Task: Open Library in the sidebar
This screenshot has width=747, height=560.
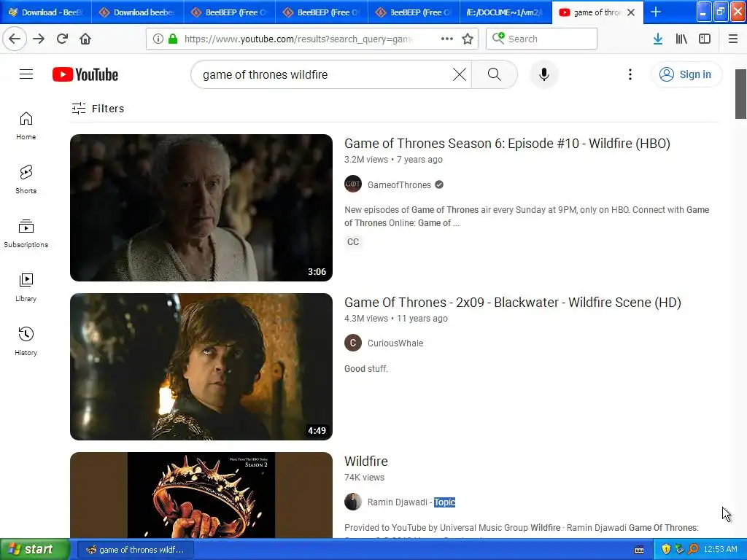Action: point(26,287)
